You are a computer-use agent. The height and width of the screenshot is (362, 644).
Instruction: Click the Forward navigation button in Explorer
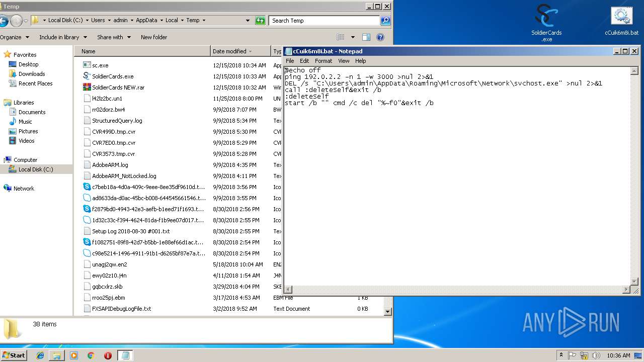tap(16, 21)
